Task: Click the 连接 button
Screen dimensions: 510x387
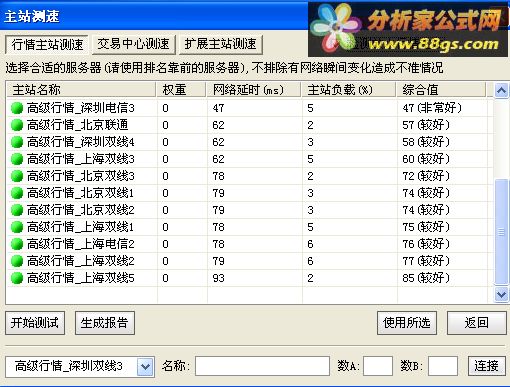Action: [487, 366]
